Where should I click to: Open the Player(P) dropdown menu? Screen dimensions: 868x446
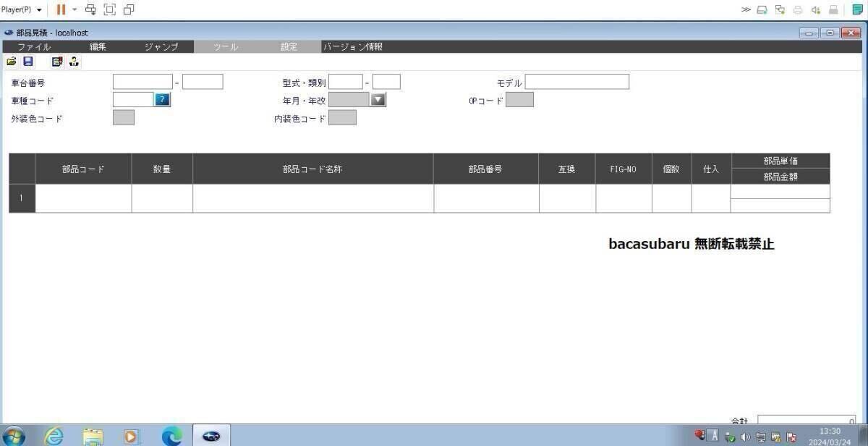click(x=22, y=9)
